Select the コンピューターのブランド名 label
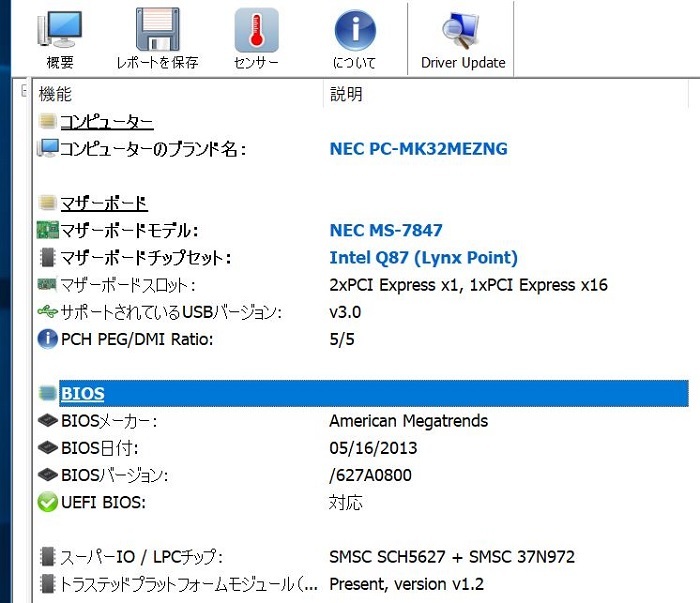 (x=153, y=149)
